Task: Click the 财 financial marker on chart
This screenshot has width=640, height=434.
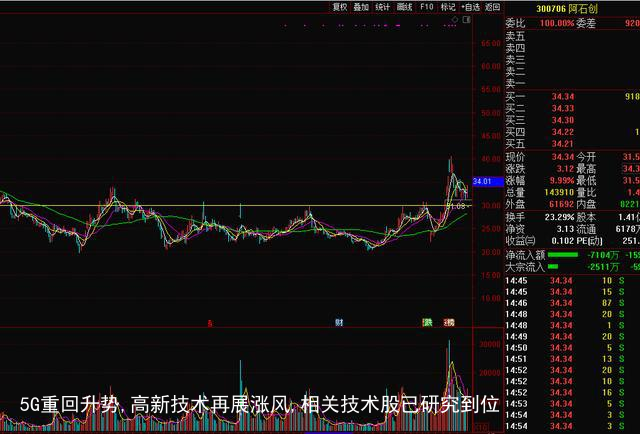Action: [339, 322]
